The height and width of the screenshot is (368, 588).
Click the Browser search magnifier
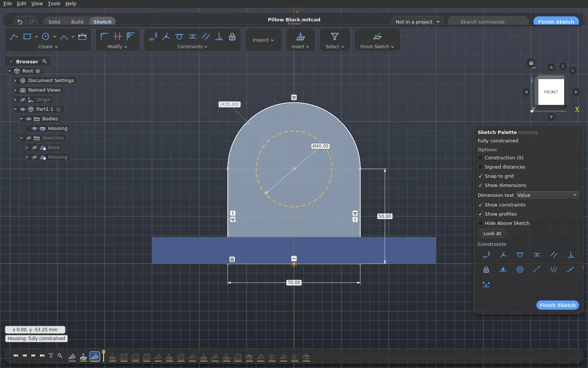point(44,61)
